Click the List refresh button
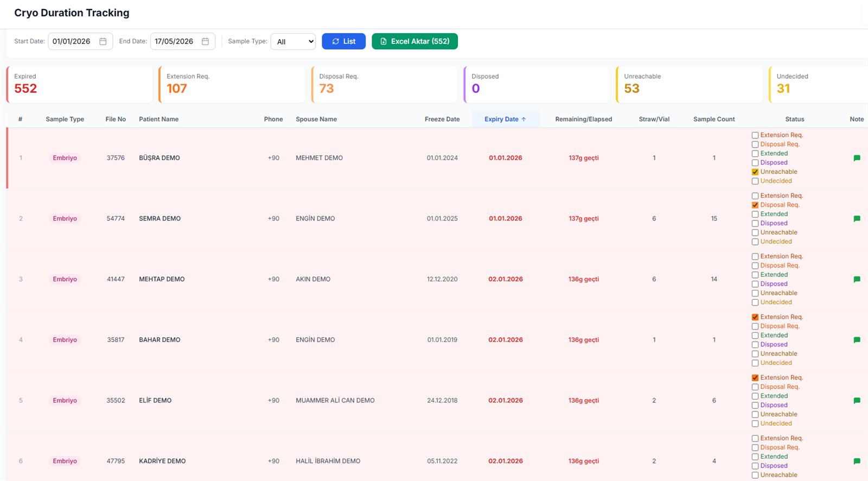 tap(343, 41)
